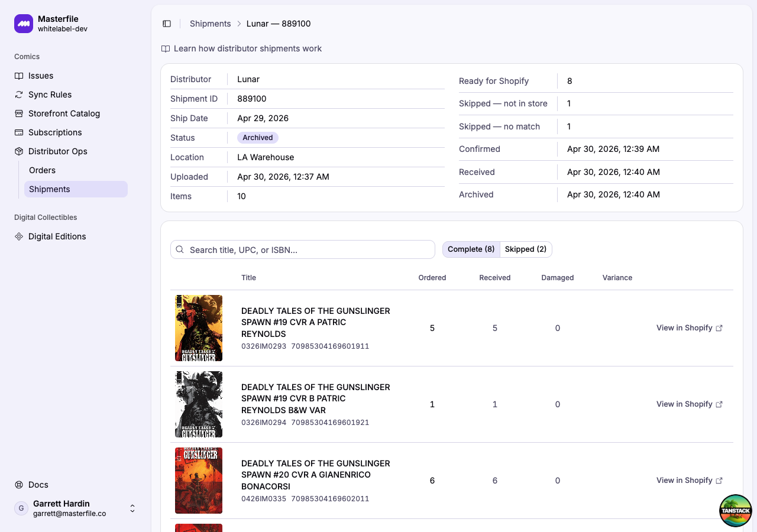
Task: Click Location value LA Warehouse
Action: click(x=266, y=157)
